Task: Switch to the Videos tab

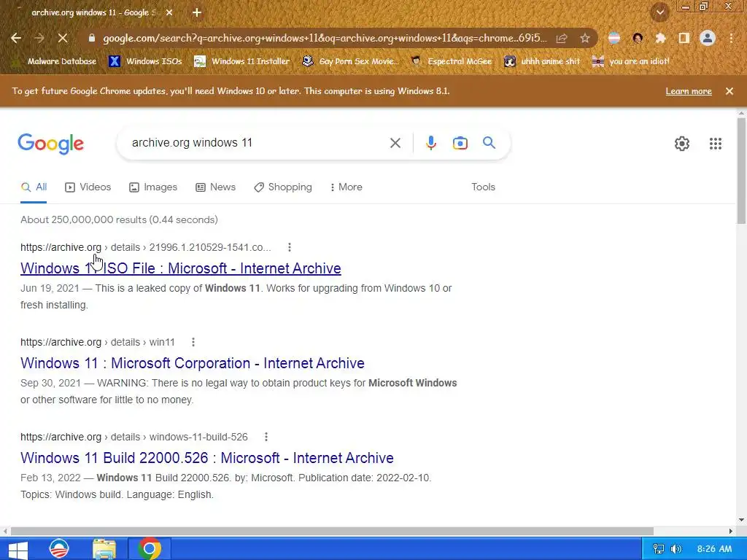Action: pos(88,187)
